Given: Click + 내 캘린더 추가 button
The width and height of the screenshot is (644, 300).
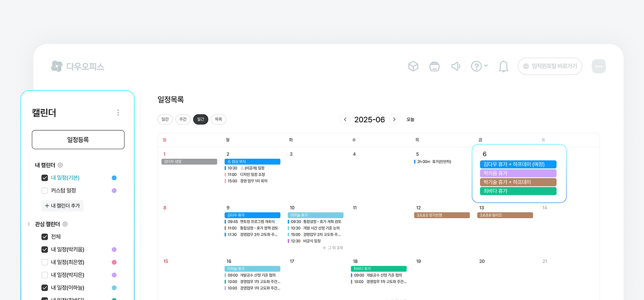Looking at the screenshot, I should 62,206.
